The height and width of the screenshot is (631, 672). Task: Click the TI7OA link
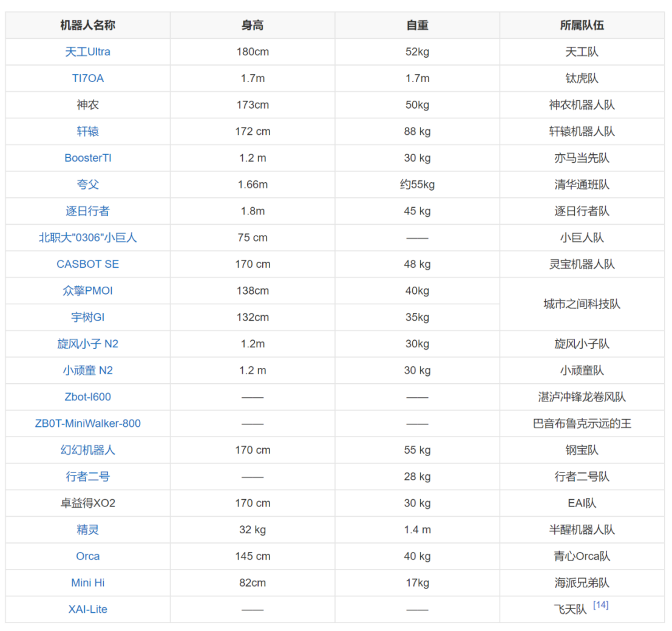(87, 78)
